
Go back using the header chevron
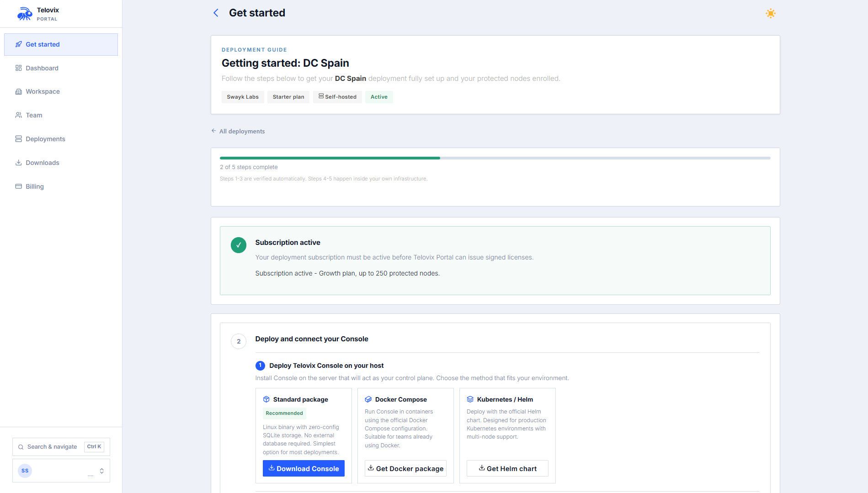[216, 13]
